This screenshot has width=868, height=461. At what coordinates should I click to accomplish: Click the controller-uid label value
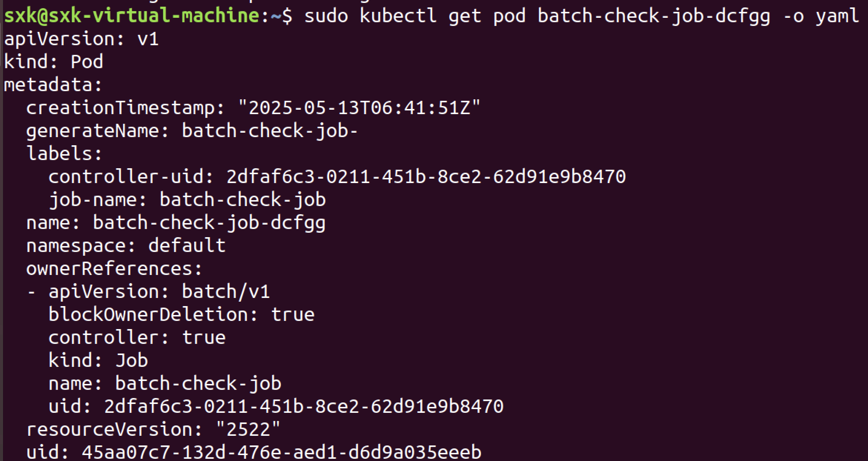(x=426, y=177)
